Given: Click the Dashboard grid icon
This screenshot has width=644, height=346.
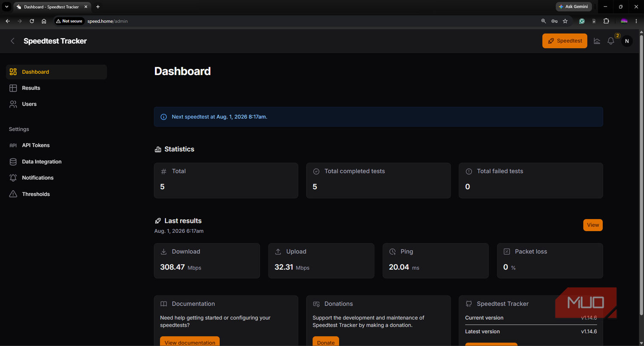Looking at the screenshot, I should point(13,72).
